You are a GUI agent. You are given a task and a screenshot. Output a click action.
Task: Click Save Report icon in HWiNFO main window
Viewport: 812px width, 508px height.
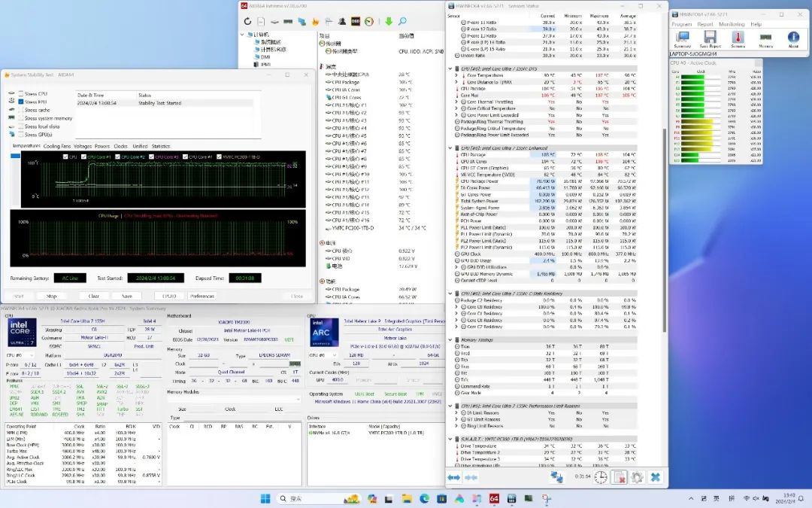click(x=710, y=39)
